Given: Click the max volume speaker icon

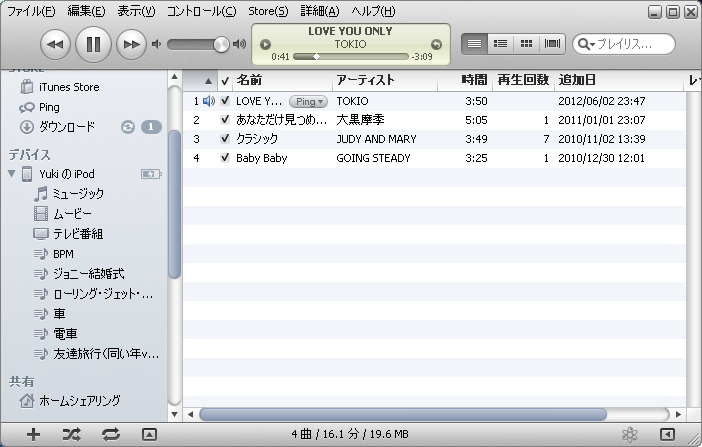Looking at the screenshot, I should (x=240, y=44).
